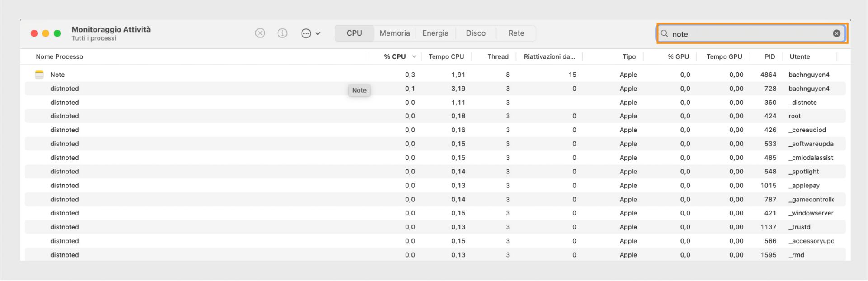Click the Riattivazioni da... column header
This screenshot has width=868, height=281.
click(549, 56)
